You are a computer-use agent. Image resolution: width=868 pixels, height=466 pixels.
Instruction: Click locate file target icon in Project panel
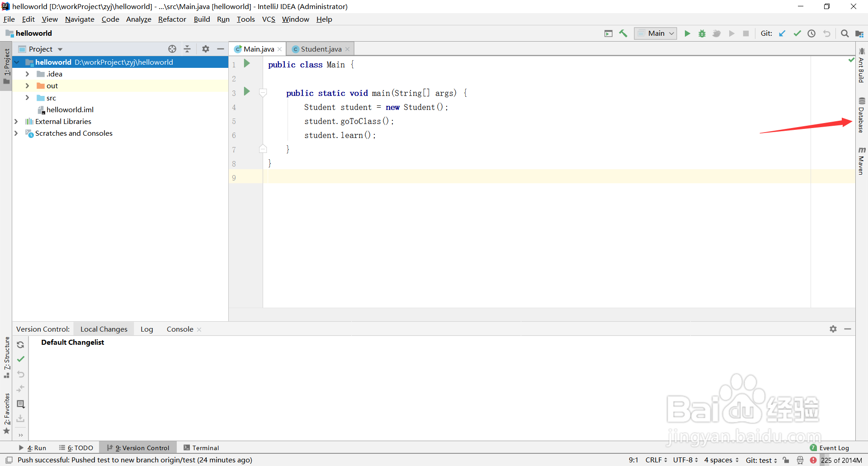[172, 49]
